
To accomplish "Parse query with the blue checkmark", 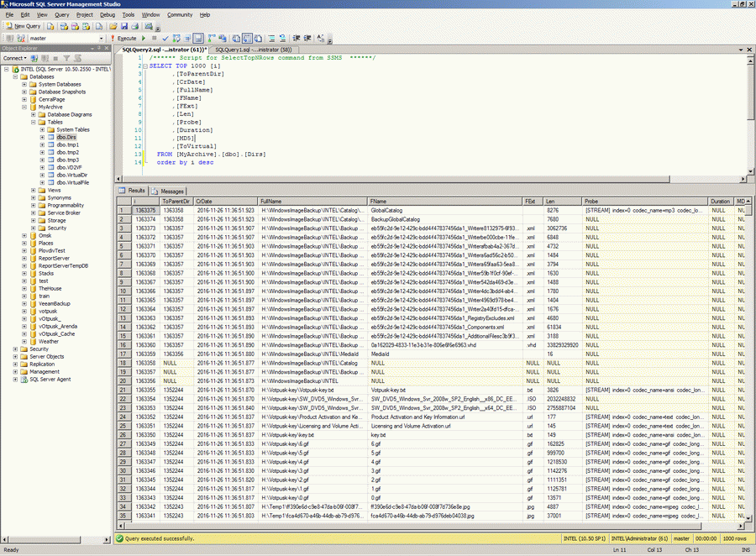I will 165,38.
